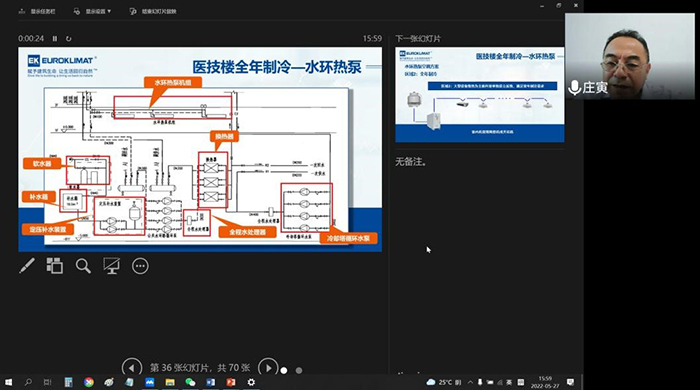
Task: Expand the 显示设置 display settings dropdown
Action: [x=92, y=12]
